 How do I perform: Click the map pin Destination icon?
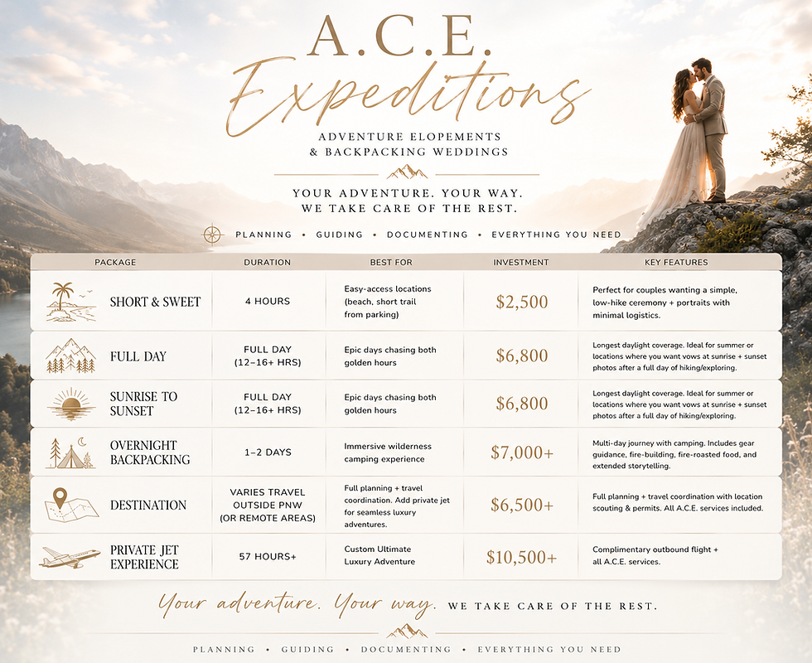71,504
